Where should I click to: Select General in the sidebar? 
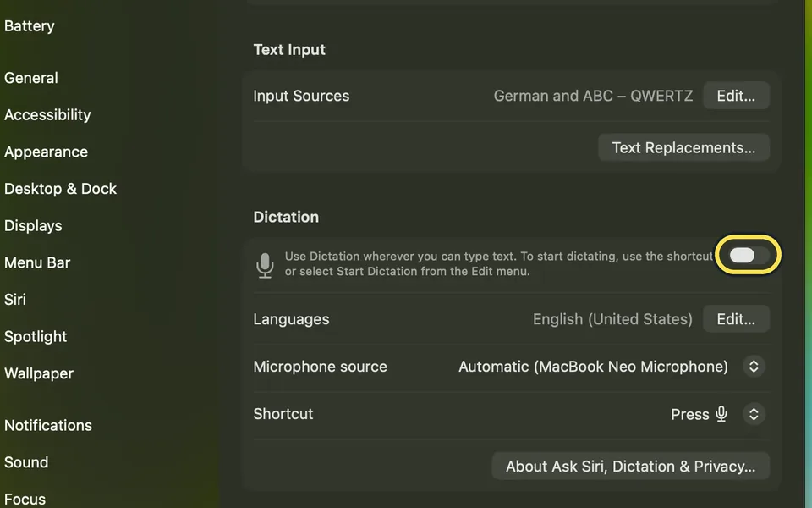pyautogui.click(x=31, y=78)
